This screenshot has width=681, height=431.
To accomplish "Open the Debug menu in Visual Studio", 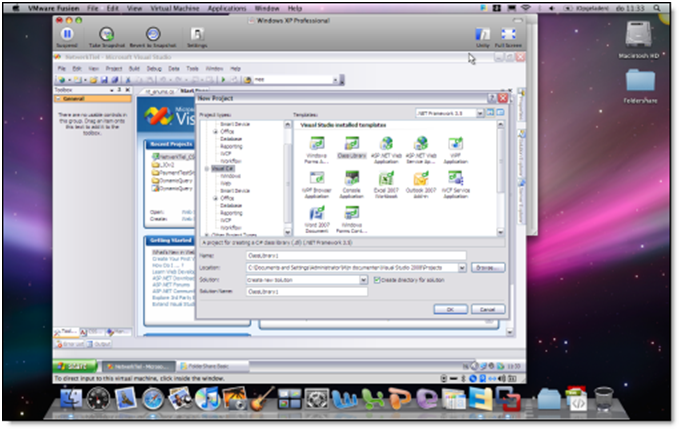I will click(x=154, y=69).
